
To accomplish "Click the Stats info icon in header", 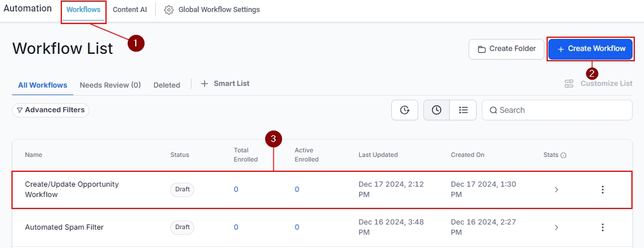I will (x=564, y=155).
